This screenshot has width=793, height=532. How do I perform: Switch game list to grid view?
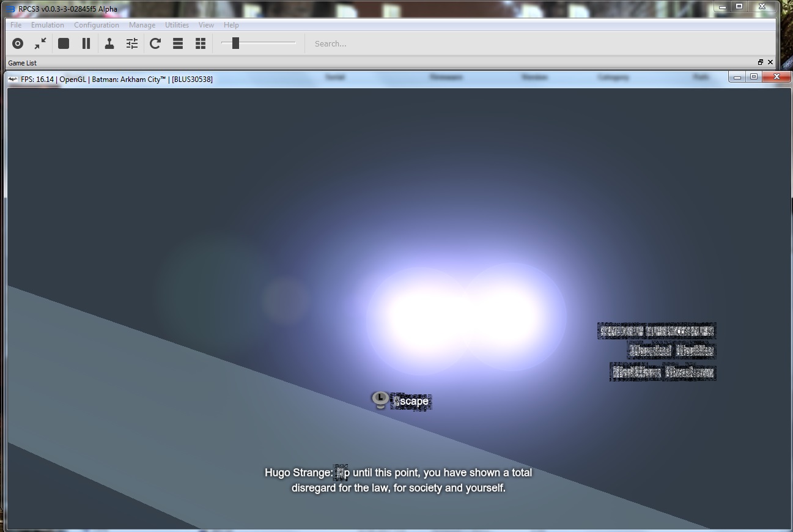(x=201, y=43)
